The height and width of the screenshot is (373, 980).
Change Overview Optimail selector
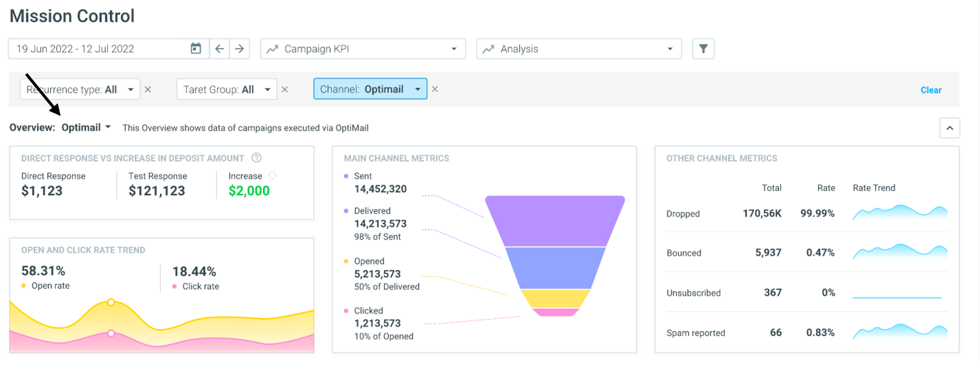(x=86, y=127)
